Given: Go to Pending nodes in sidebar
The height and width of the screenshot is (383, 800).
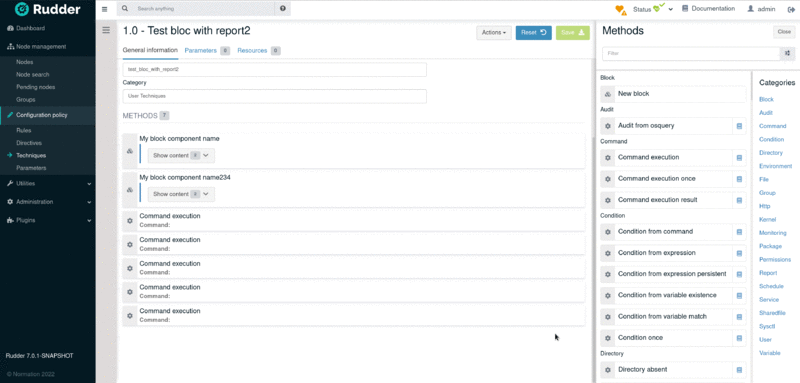Looking at the screenshot, I should coord(35,87).
